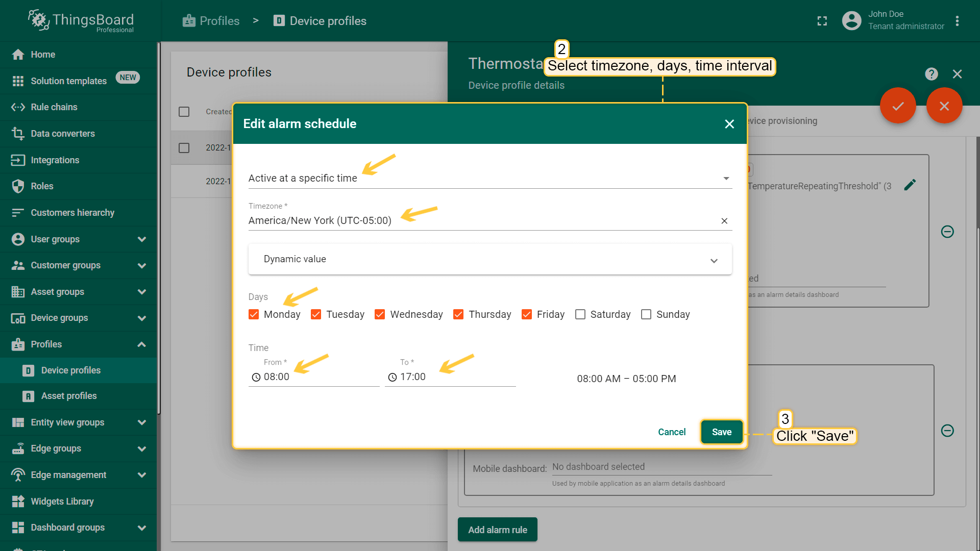Click the Roles shield icon
This screenshot has width=980, height=551.
[x=18, y=186]
